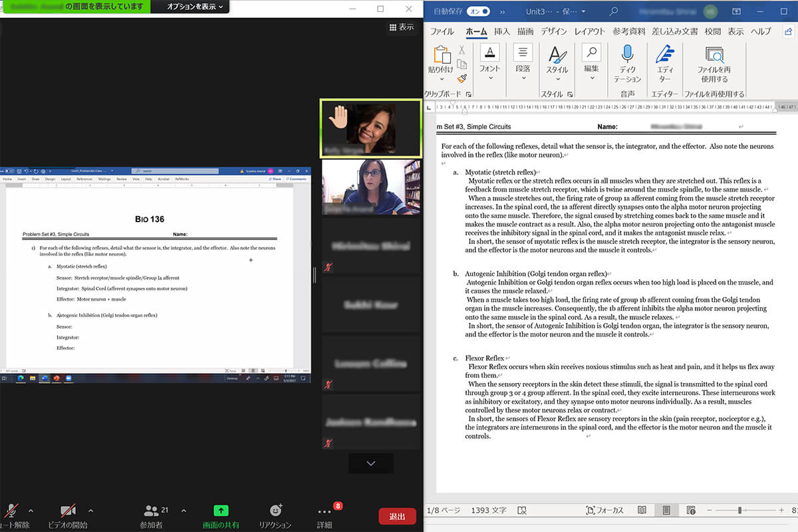The image size is (798, 532).
Task: Switch to Read Mode view in Word
Action: coord(642,510)
